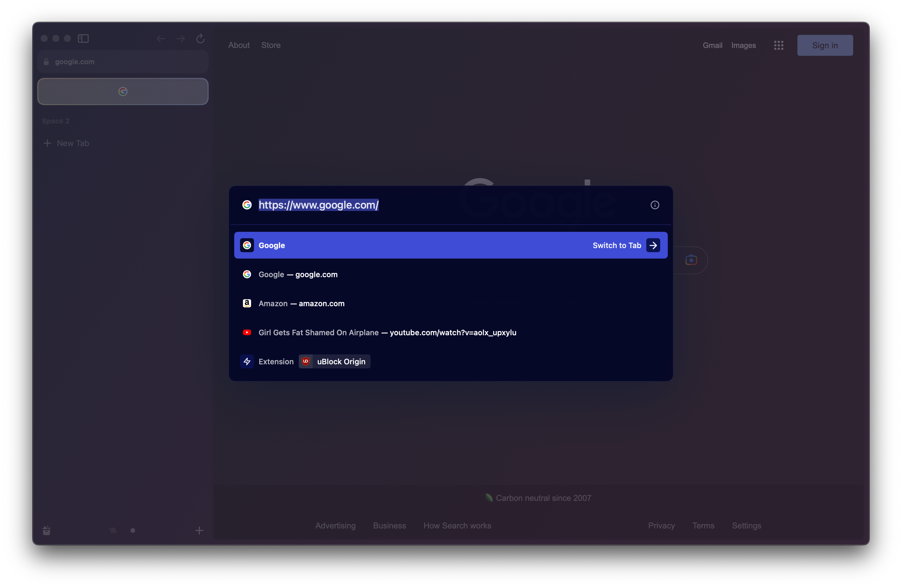The image size is (902, 588).
Task: Open the Google apps grid icon
Action: click(778, 45)
